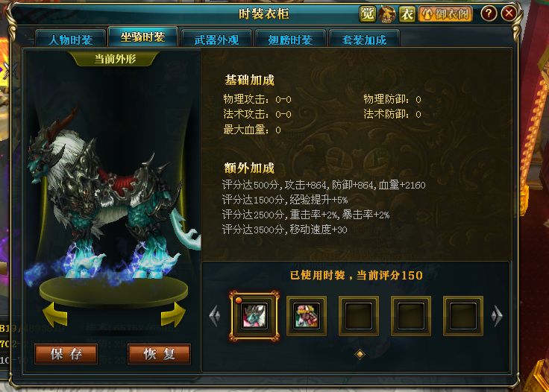Show previous costumes with left silver arrow
Screen dimensions: 549x392
coord(215,316)
